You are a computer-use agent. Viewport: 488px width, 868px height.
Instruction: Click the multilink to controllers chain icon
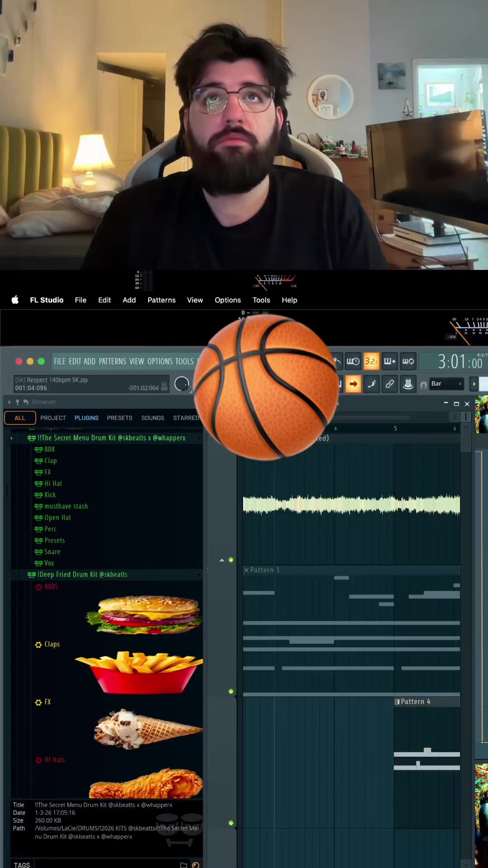[x=389, y=384]
